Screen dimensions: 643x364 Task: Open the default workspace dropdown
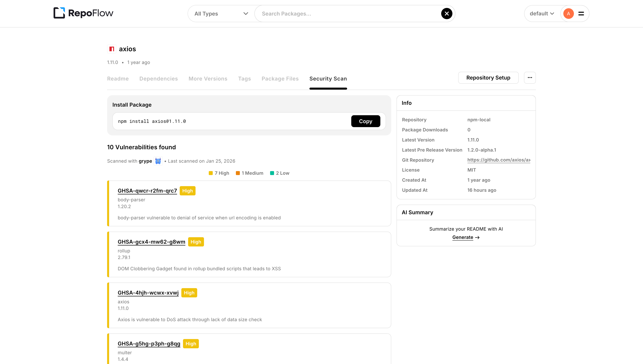542,14
